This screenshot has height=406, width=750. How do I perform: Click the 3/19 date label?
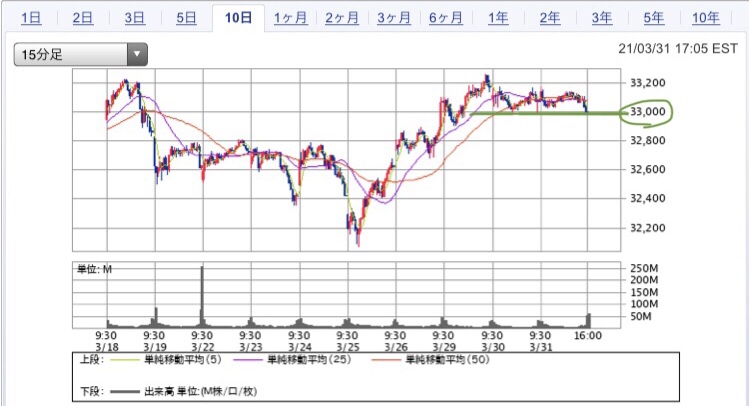coord(154,347)
